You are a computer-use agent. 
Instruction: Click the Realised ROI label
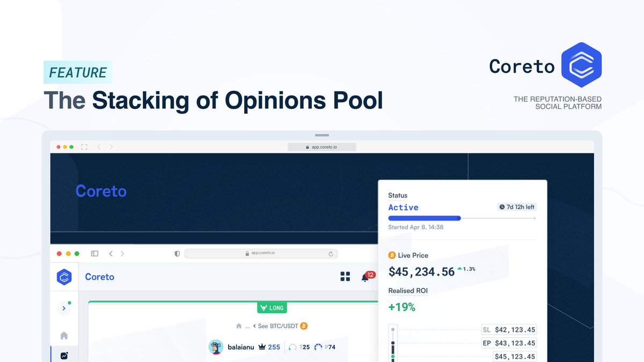click(408, 291)
